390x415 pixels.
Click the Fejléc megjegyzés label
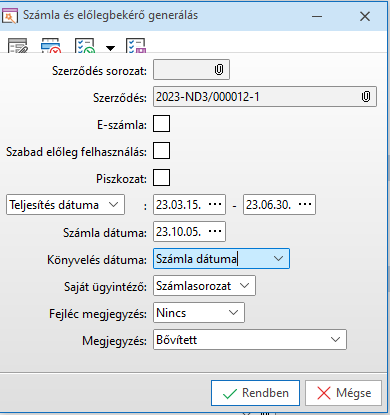tap(98, 314)
